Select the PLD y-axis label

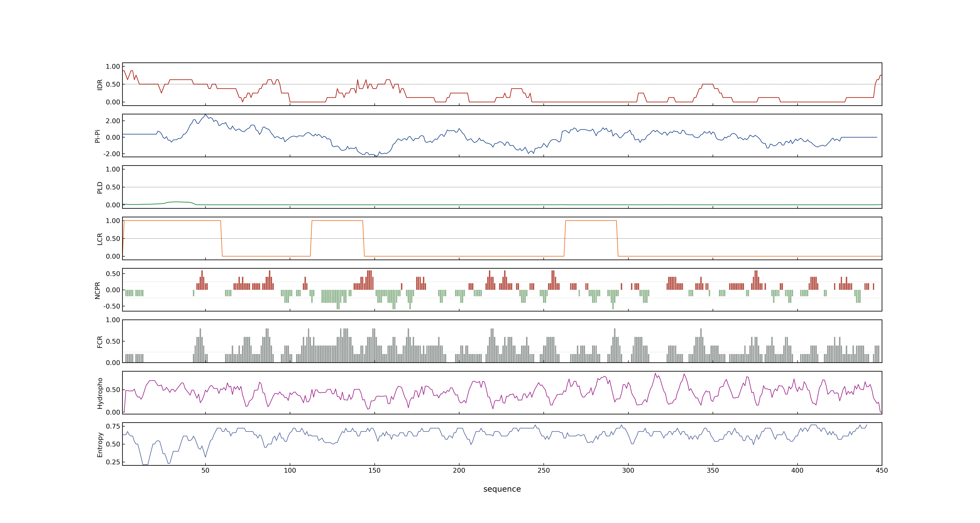pos(100,187)
